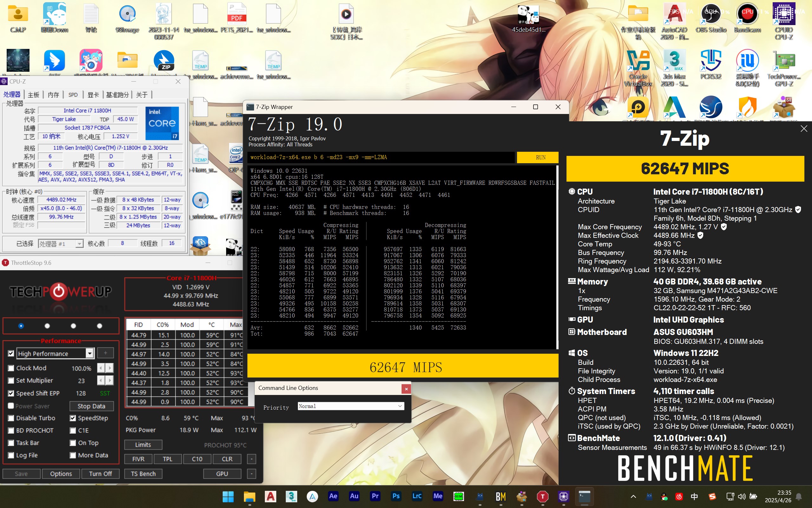Launch Photoshop from the taskbar
The width and height of the screenshot is (812, 508).
(x=396, y=496)
